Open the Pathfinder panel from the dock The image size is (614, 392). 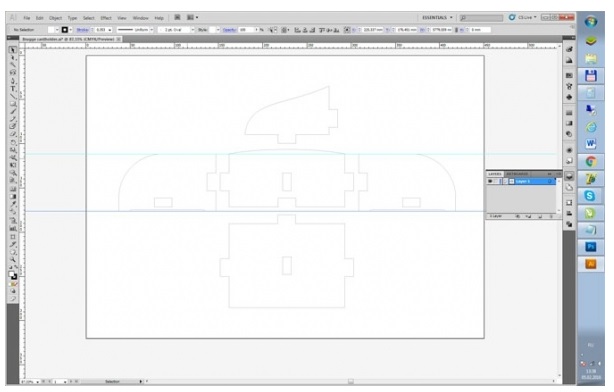(569, 224)
